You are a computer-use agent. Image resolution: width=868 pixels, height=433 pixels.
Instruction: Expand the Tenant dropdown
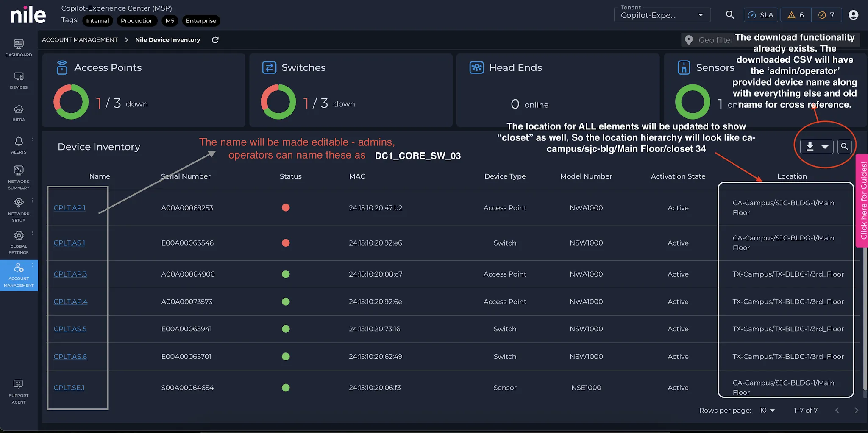[662, 15]
